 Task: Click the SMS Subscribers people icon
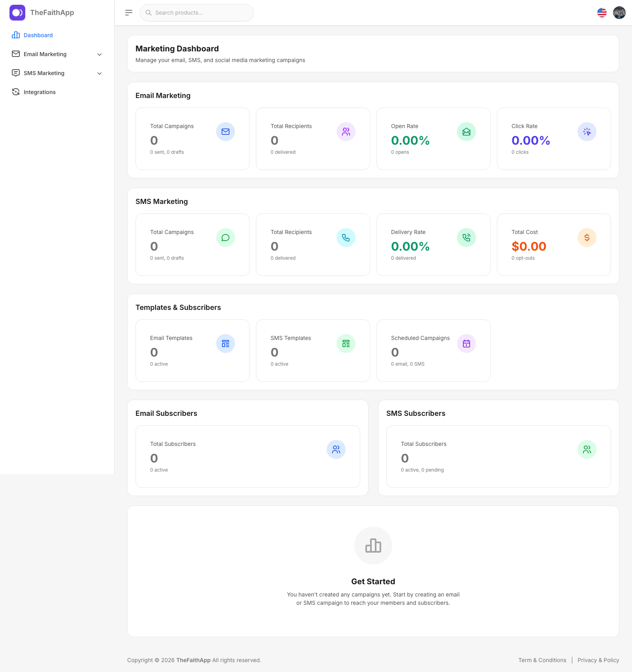(587, 449)
